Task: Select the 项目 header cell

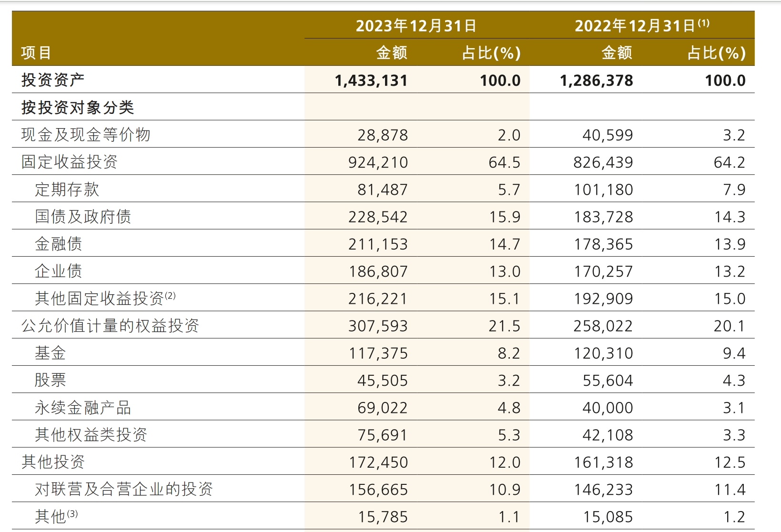Action: click(36, 52)
